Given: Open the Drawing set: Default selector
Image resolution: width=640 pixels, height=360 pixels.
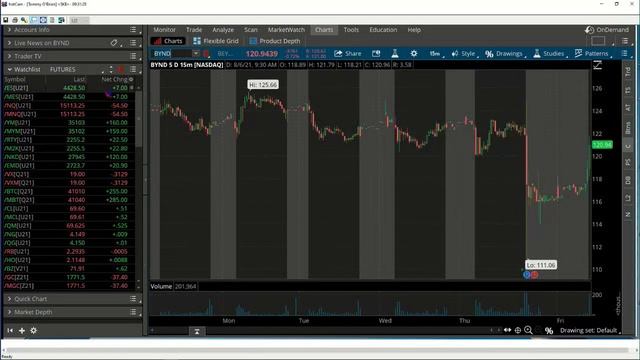Looking at the screenshot, I should [x=590, y=330].
